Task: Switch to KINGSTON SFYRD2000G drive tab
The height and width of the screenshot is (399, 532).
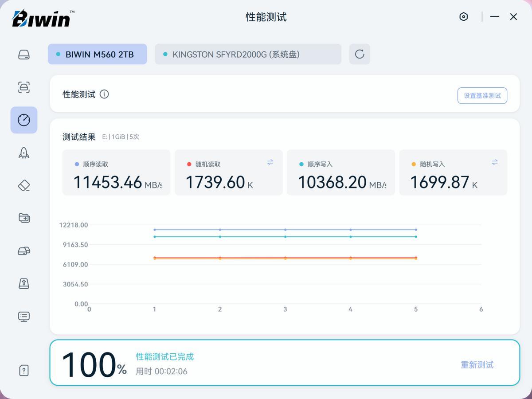Action: (x=248, y=54)
